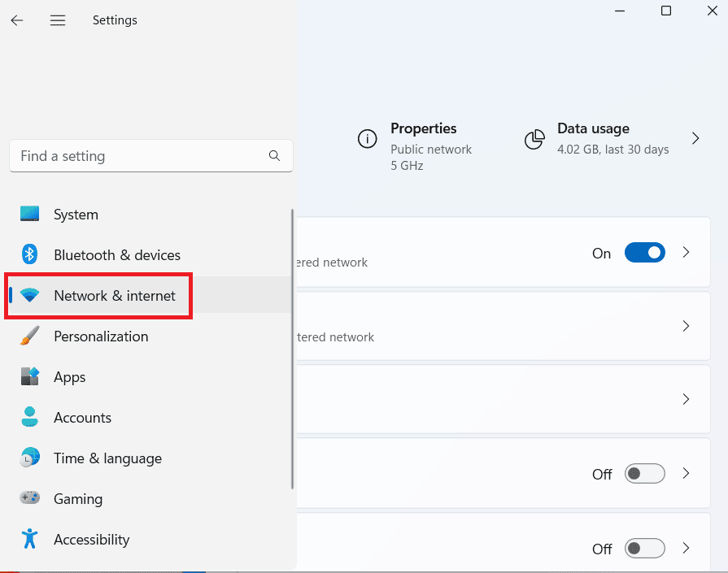The height and width of the screenshot is (573, 728).
Task: Go to Personalization settings
Action: [x=150, y=336]
